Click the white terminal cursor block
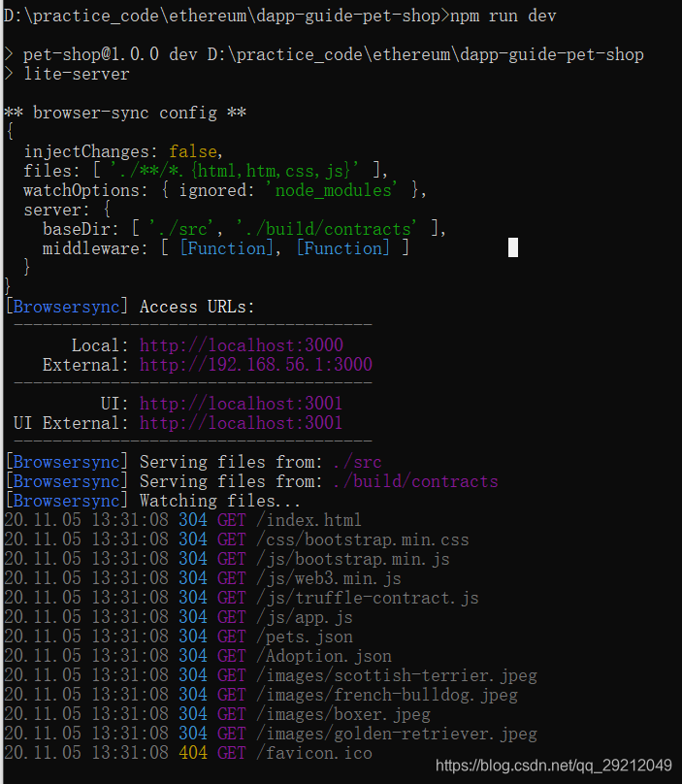 click(513, 247)
